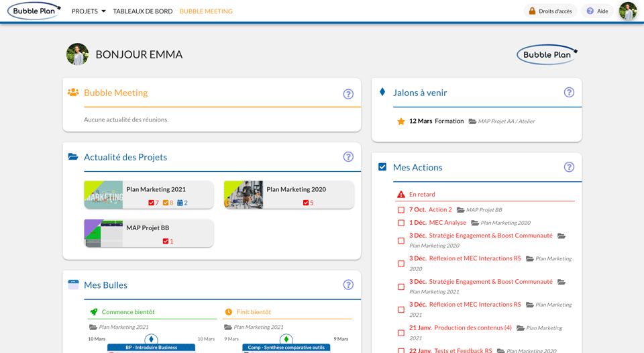Click the Jalons à venir diamond icon
The image size is (644, 353).
coord(382,92)
